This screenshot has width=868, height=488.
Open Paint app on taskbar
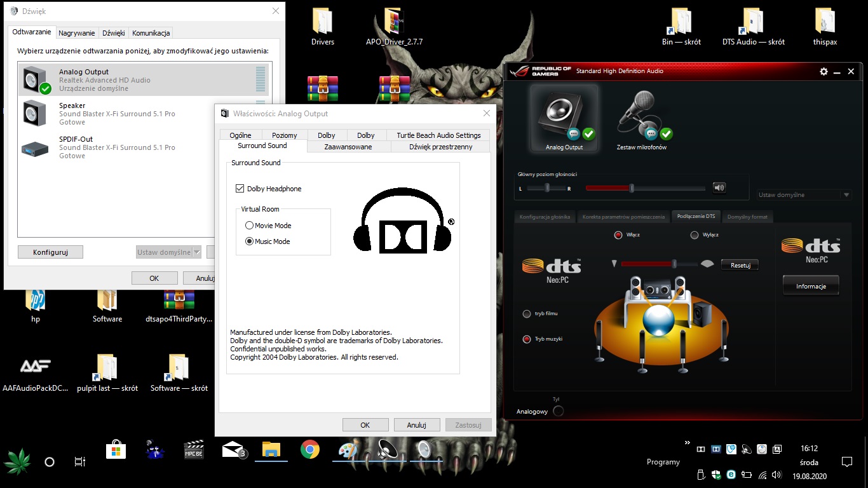tap(348, 450)
